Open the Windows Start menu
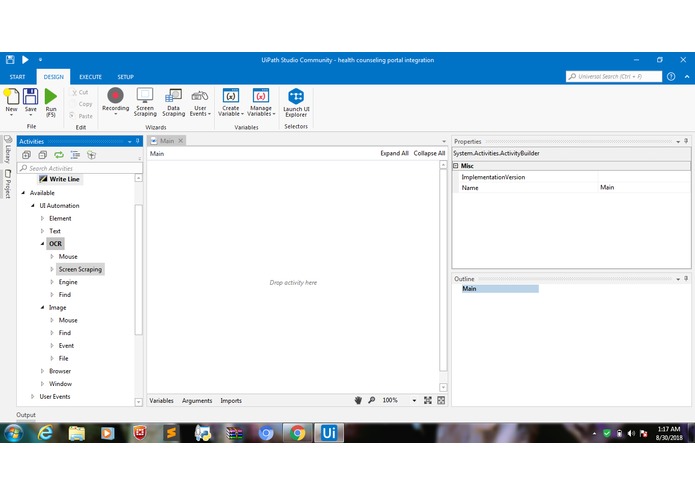 pos(14,432)
